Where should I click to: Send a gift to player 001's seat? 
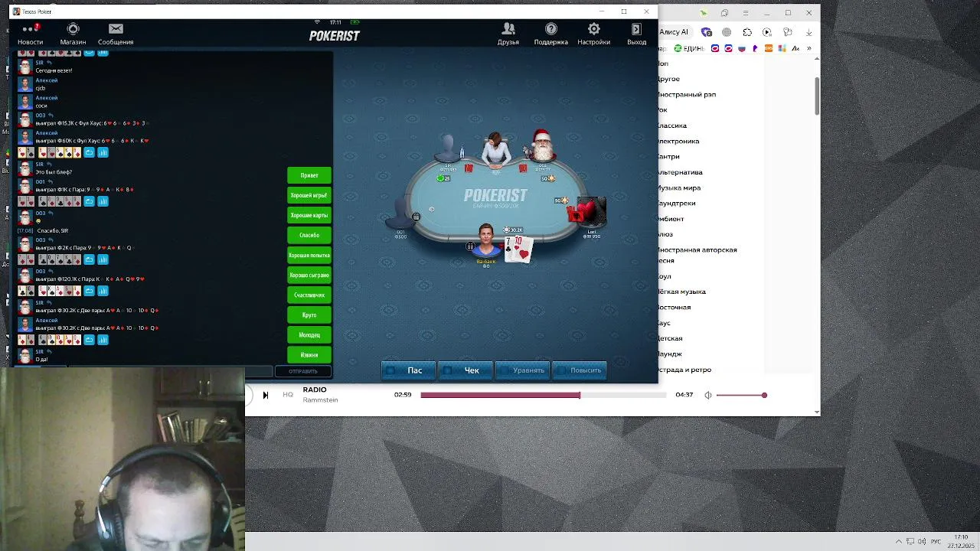[416, 217]
